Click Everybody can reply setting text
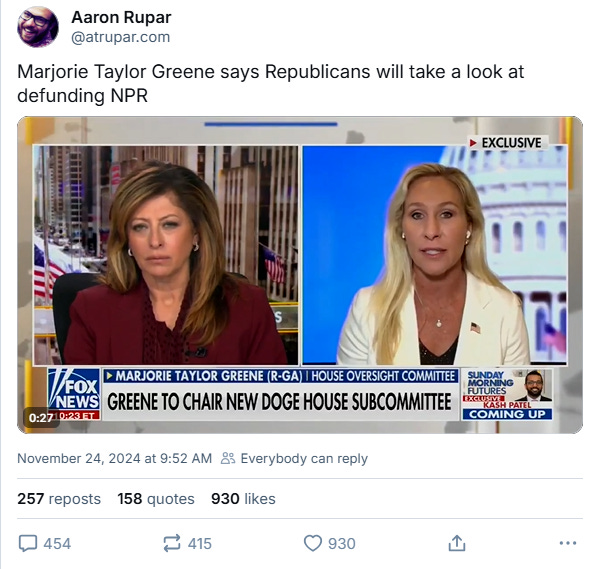590x569 pixels. click(x=304, y=458)
